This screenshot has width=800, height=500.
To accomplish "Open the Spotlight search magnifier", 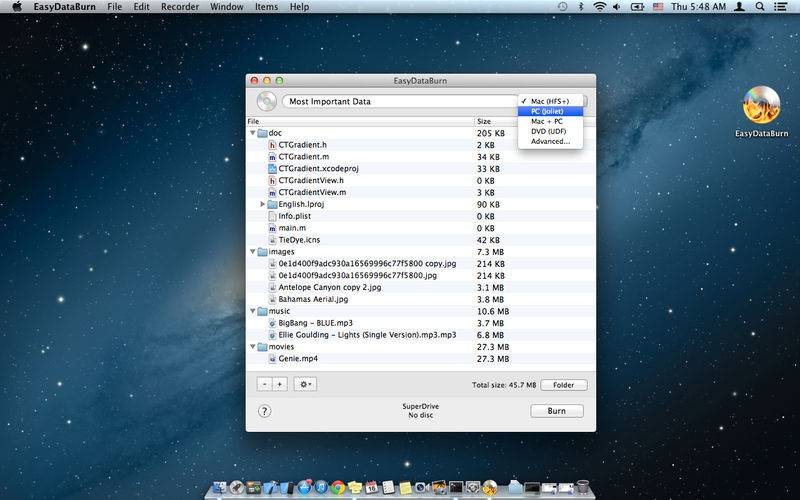I will (760, 7).
